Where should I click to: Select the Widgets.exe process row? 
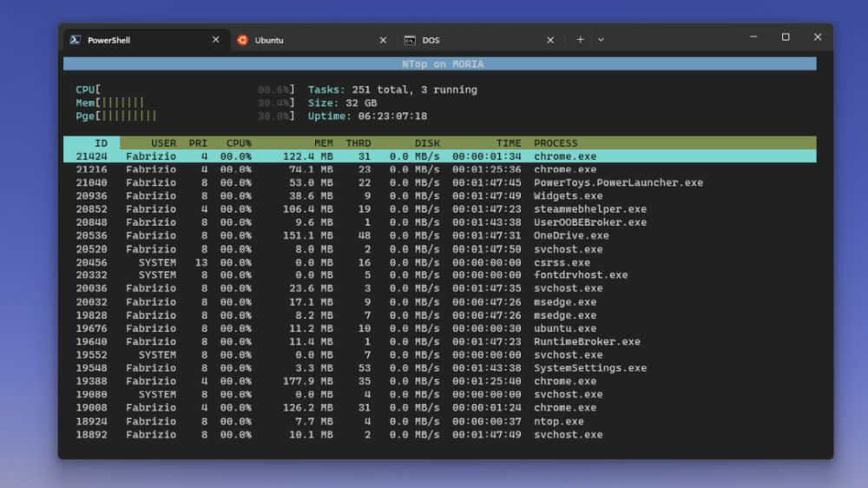click(439, 196)
